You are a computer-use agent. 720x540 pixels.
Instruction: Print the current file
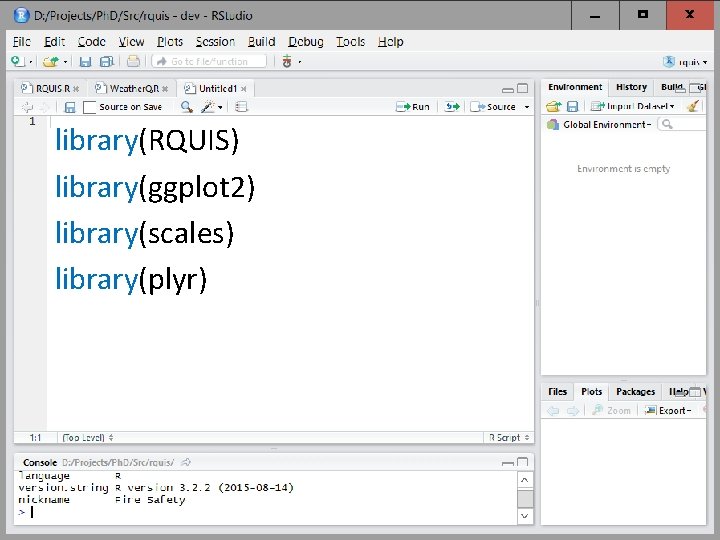[133, 61]
